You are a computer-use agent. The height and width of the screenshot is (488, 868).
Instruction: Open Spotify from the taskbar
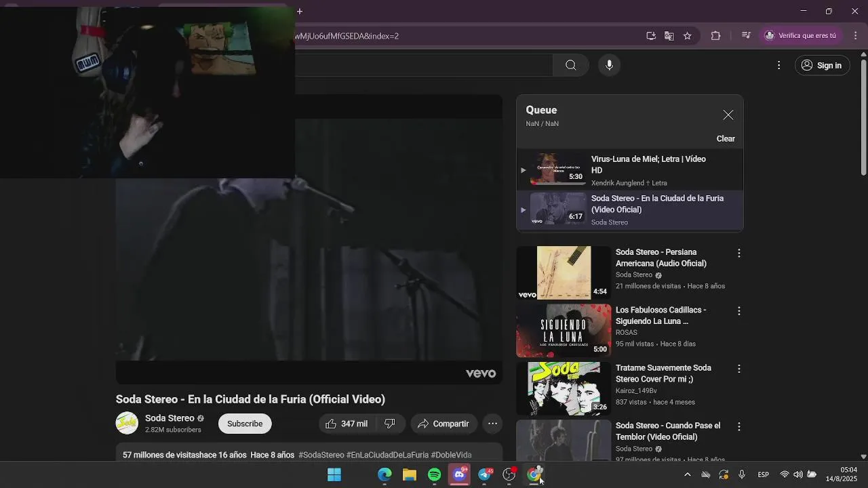click(x=435, y=474)
